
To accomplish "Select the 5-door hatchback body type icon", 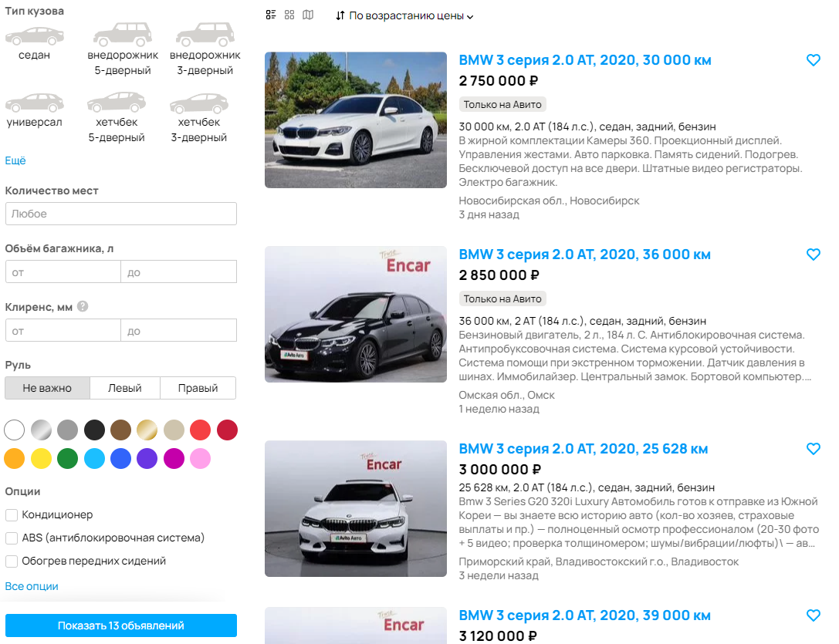I will pyautogui.click(x=117, y=103).
